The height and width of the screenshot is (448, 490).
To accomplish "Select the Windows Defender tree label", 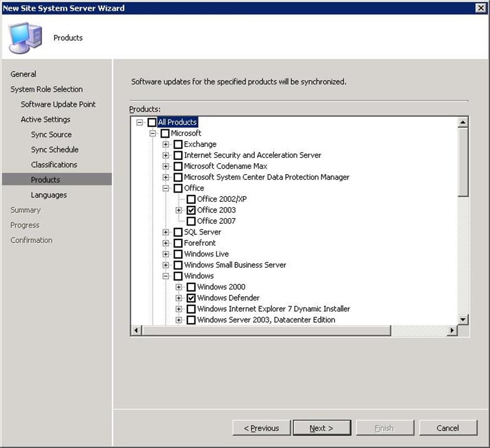I will (x=228, y=298).
